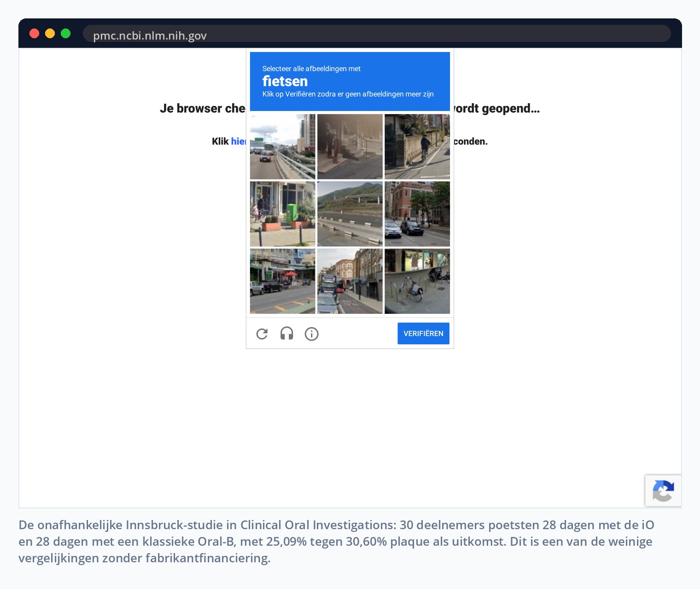Viewport: 700px width, 589px height.
Task: Click the 'fietsen' challenge heading
Action: 285,81
